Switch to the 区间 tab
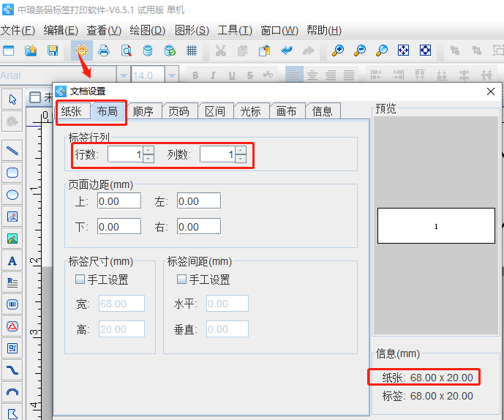Viewport: 504px width, 420px height. point(215,111)
